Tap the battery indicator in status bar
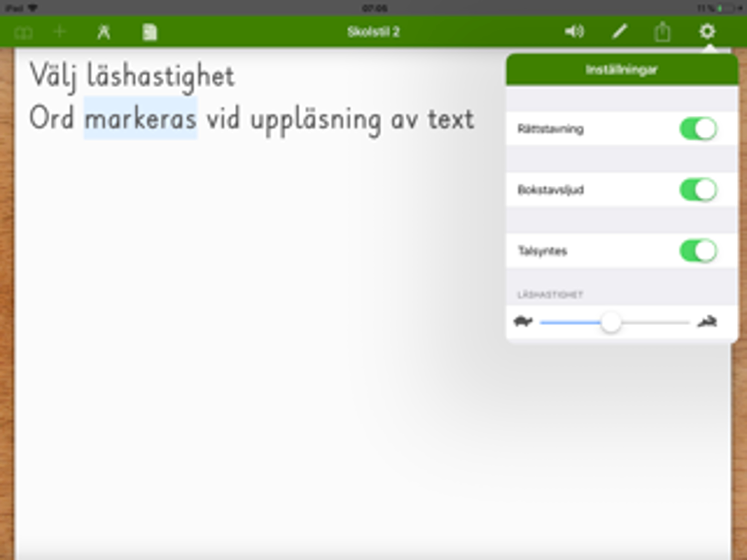This screenshot has height=560, width=747. (726, 8)
